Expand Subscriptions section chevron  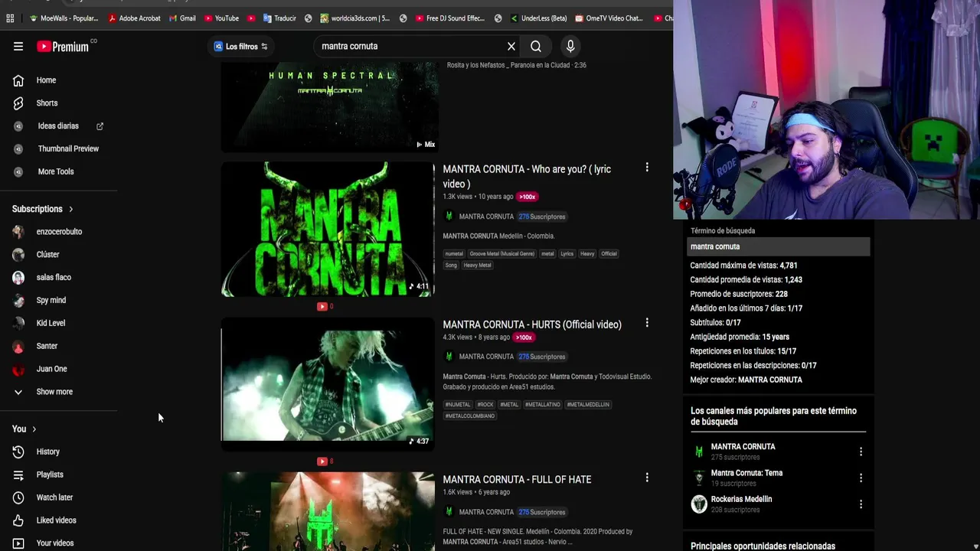pyautogui.click(x=70, y=209)
